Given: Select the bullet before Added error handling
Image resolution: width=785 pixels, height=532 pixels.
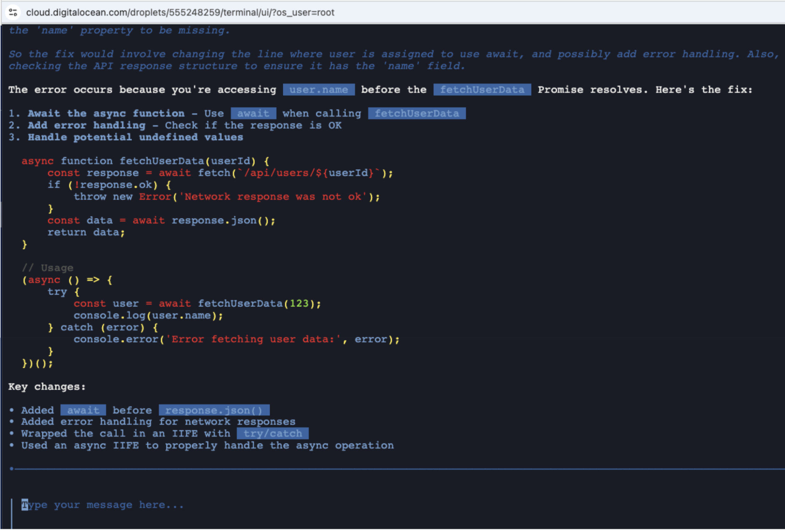Looking at the screenshot, I should point(12,421).
